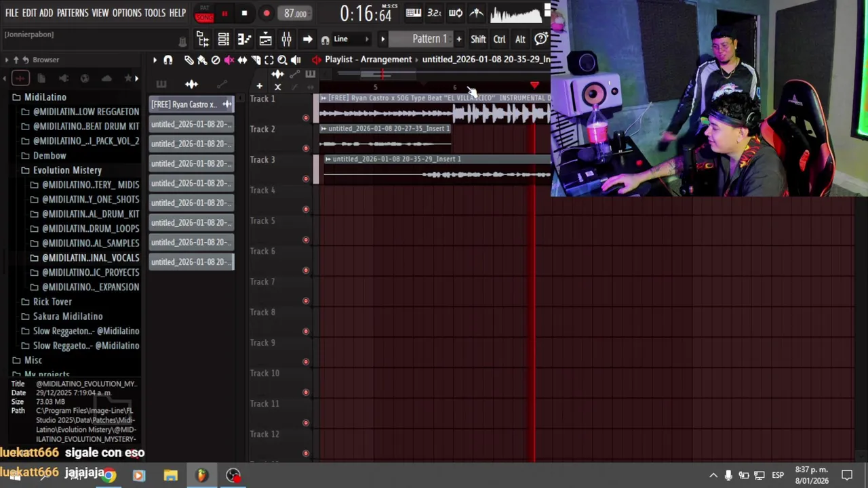This screenshot has width=868, height=488.
Task: Mute Track 3 with its LED
Action: tap(306, 179)
